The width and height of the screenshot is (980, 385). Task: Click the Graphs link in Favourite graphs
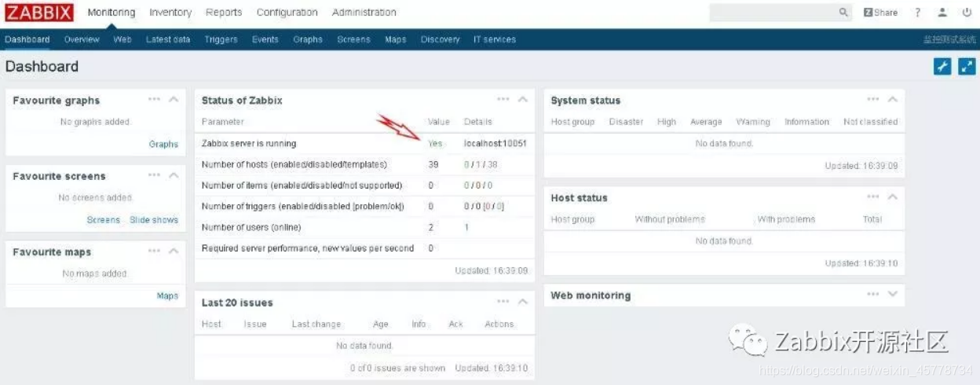tap(163, 145)
